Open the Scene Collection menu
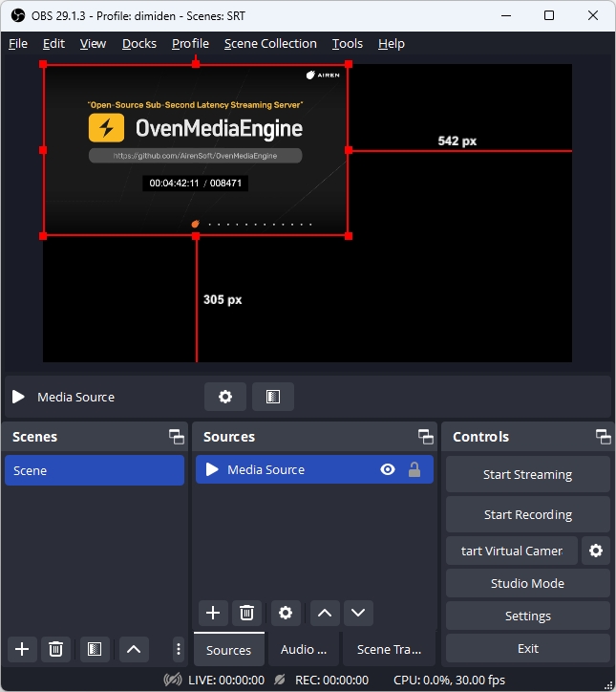The image size is (616, 692). point(270,44)
